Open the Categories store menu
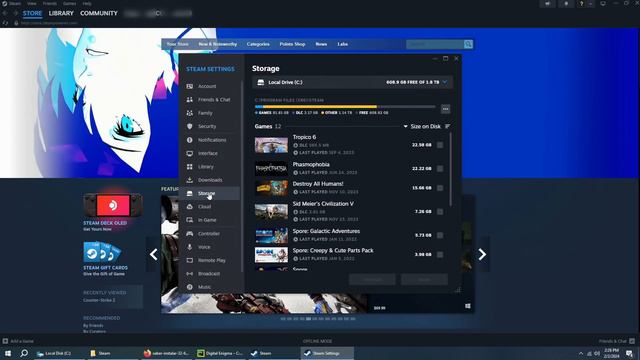 pyautogui.click(x=258, y=44)
